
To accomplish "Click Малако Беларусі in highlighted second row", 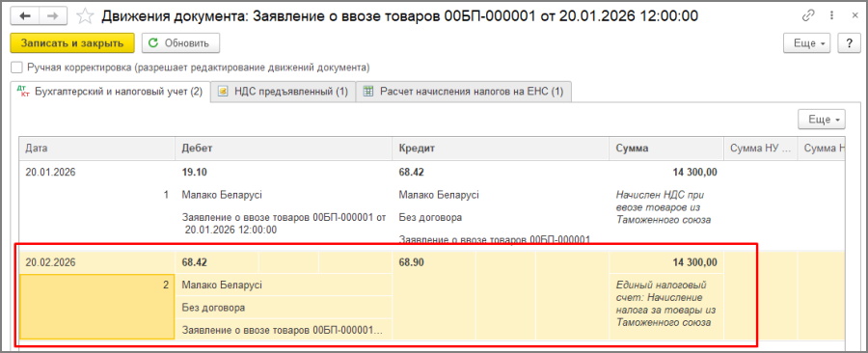I will (222, 285).
